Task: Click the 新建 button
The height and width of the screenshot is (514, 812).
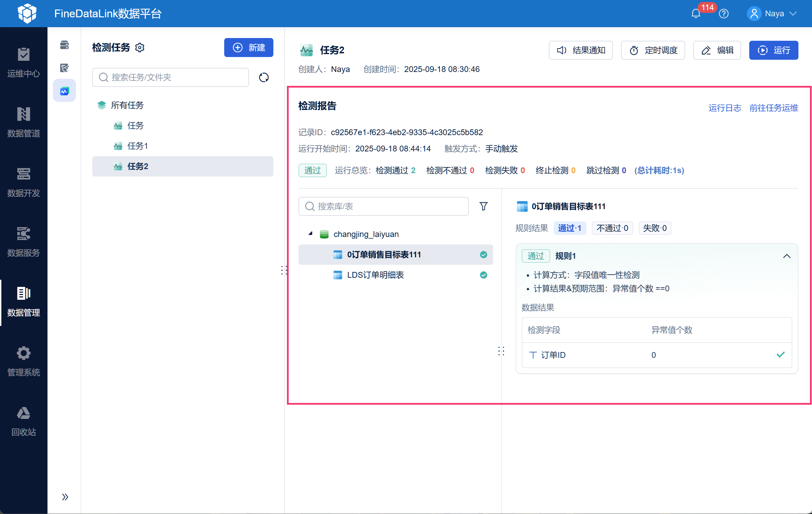Action: (x=249, y=48)
